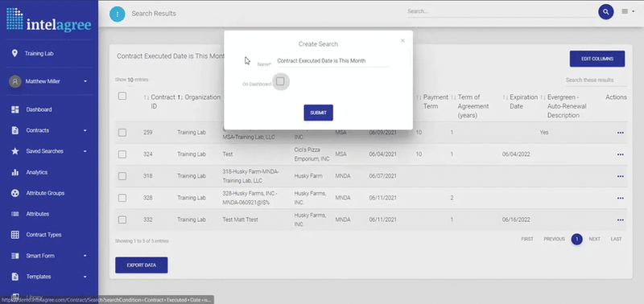Click Matthew Miller's avatar icon
The width and height of the screenshot is (644, 304).
click(x=15, y=81)
